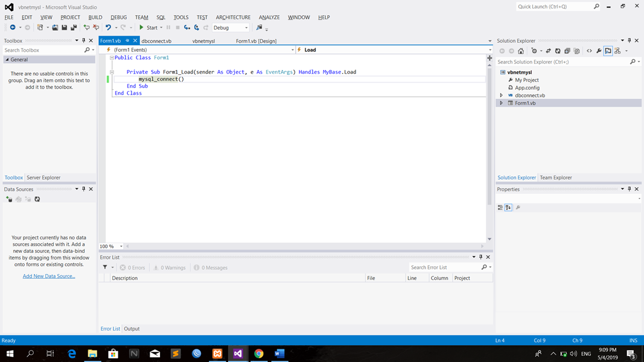The image size is (644, 362).
Task: Click the Save All toolbar icon
Action: pos(74,28)
